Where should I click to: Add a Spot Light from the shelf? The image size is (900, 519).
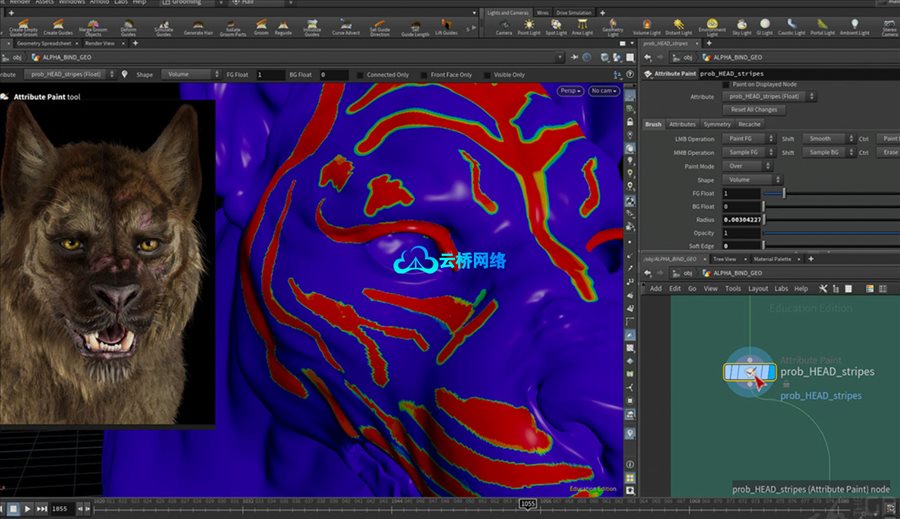[556, 27]
